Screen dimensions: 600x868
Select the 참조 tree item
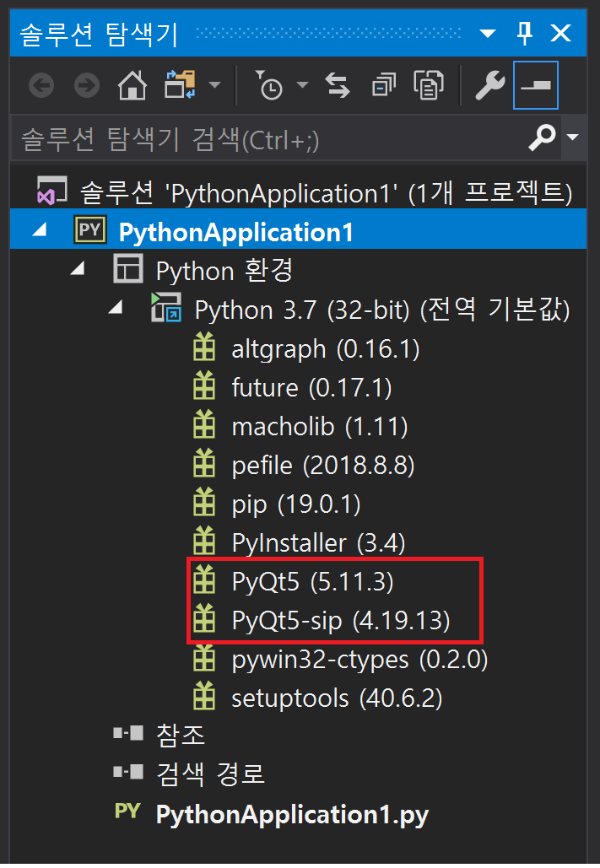click(x=181, y=736)
